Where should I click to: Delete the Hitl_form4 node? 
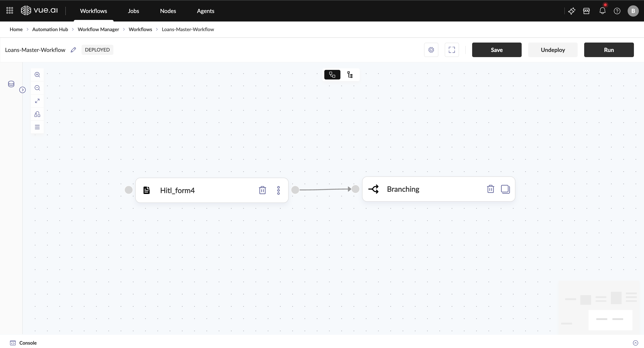(x=262, y=190)
